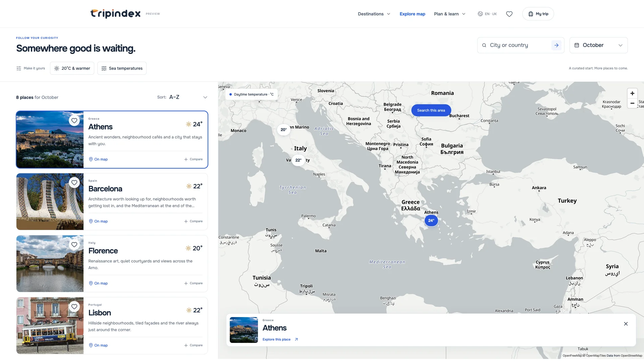
Task: Zoom out on the map
Action: tap(632, 103)
